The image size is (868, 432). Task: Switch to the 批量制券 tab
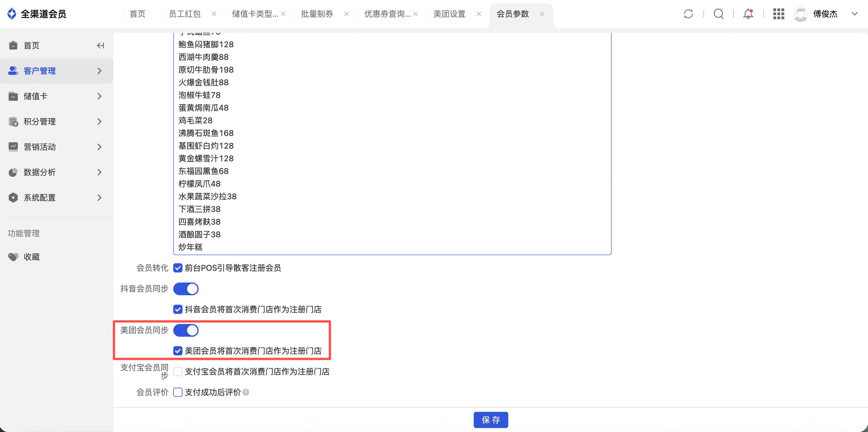click(317, 14)
